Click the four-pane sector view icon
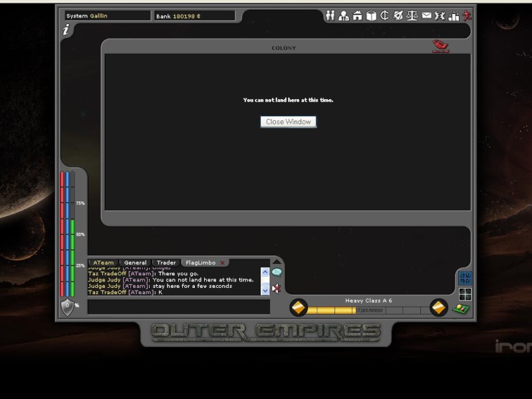Image resolution: width=532 pixels, height=399 pixels. point(465,294)
